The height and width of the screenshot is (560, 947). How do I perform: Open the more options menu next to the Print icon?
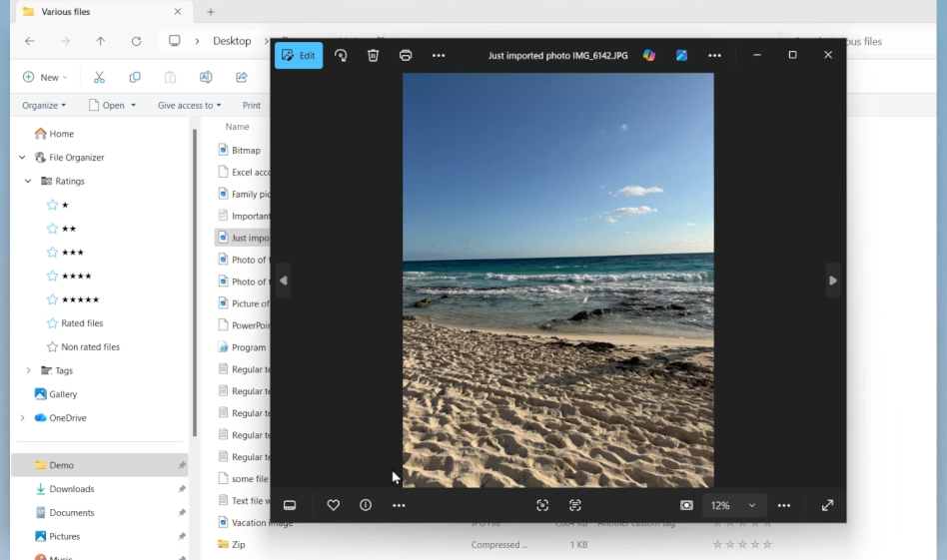[439, 56]
